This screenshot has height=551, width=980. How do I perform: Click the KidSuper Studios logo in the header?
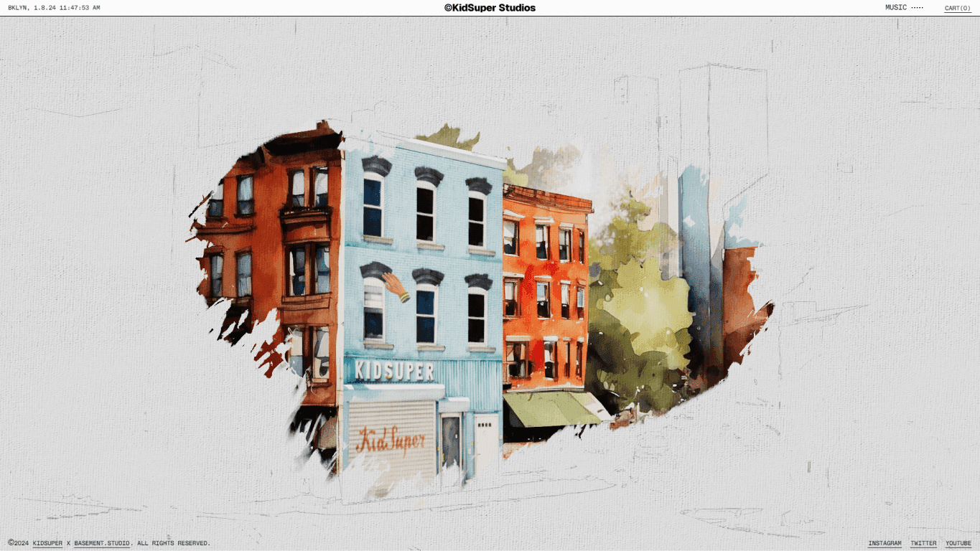click(x=490, y=8)
